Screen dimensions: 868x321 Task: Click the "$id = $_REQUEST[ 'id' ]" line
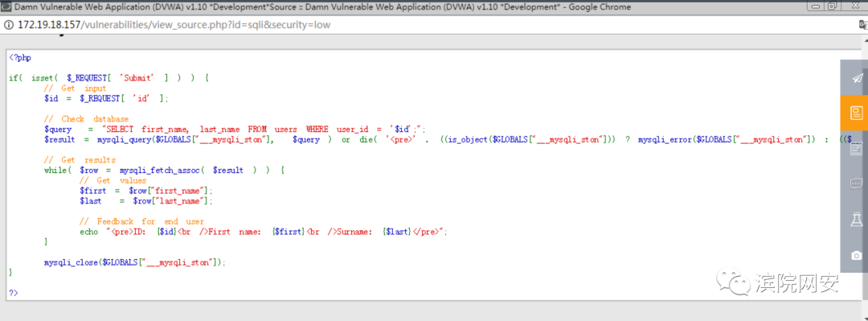click(x=106, y=99)
